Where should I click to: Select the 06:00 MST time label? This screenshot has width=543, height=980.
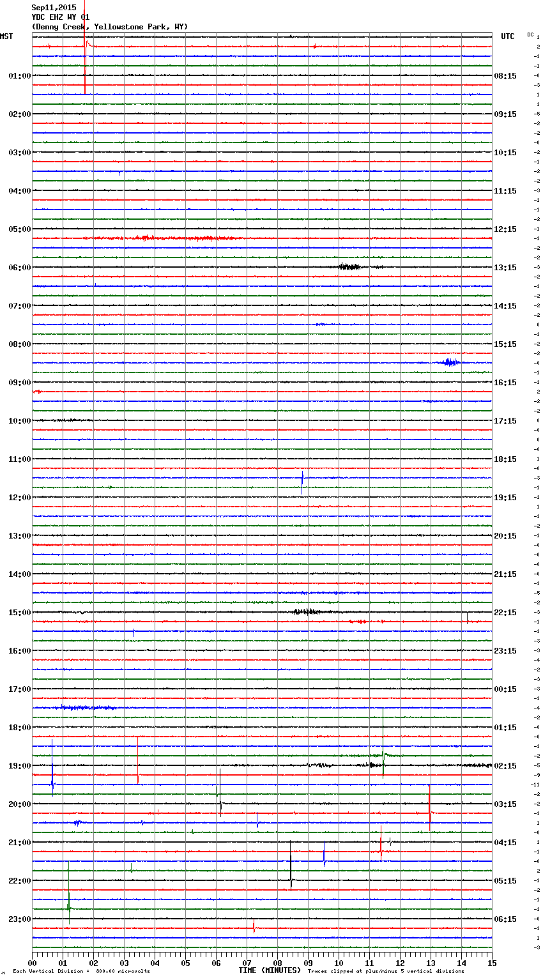pos(19,268)
